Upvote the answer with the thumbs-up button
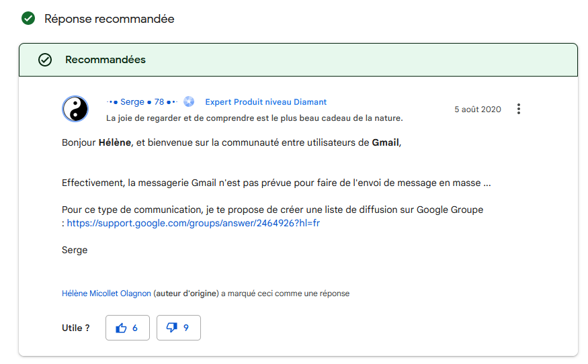This screenshot has width=588, height=364. point(127,328)
